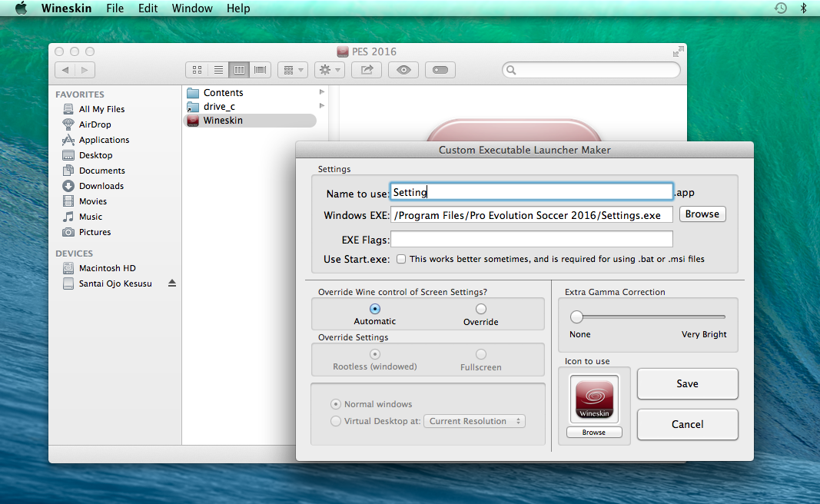Select the Wineskin item in Finder list
This screenshot has width=820, height=504.
coord(250,121)
